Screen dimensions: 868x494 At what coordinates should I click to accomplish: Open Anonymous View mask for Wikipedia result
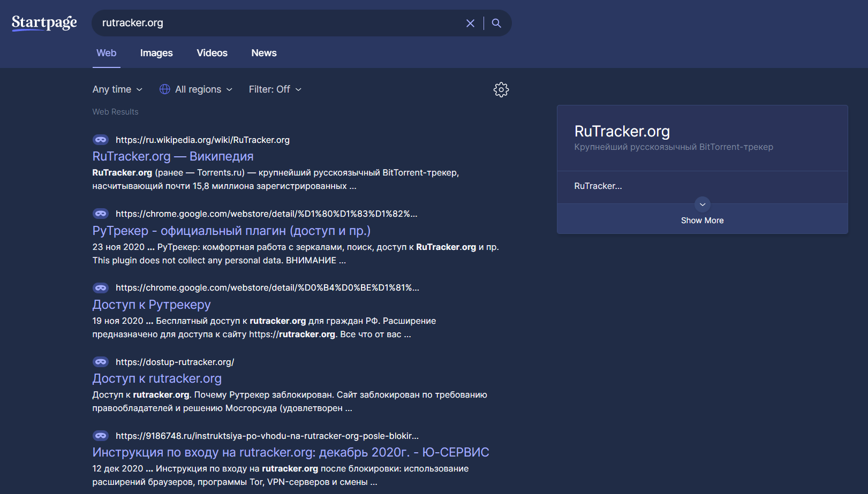coord(101,140)
